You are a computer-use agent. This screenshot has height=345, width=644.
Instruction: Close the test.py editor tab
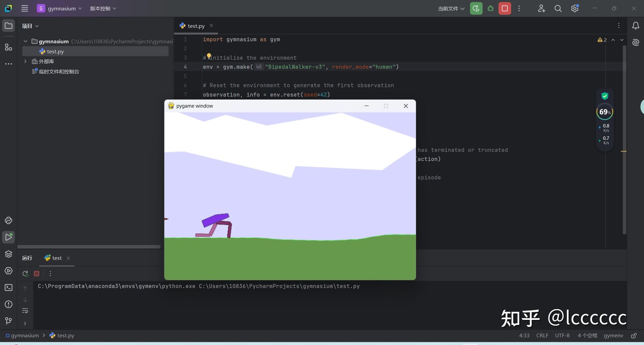(x=211, y=25)
